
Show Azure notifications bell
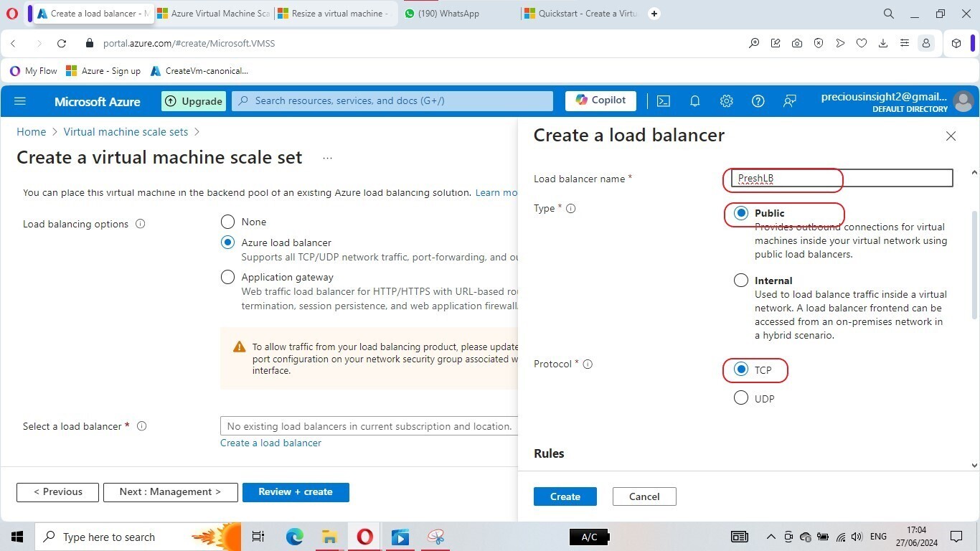[694, 101]
